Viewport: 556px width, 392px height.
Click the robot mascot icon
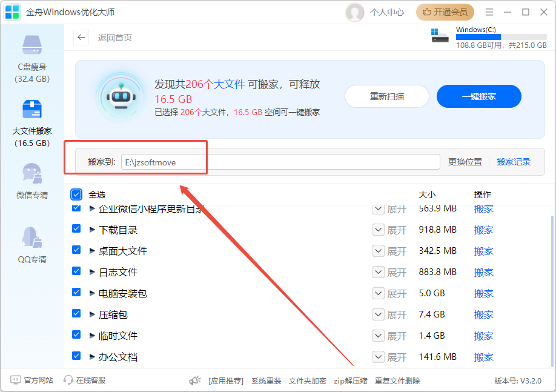pos(121,97)
